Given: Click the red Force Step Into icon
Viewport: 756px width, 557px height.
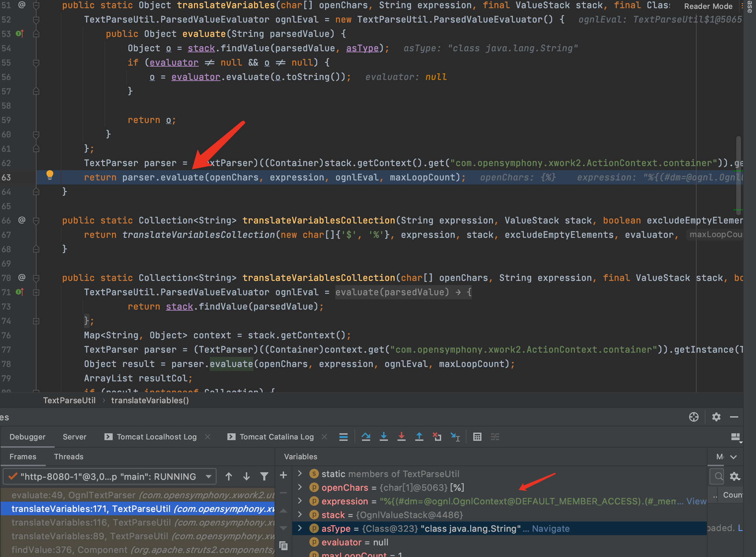Looking at the screenshot, I should [x=402, y=437].
